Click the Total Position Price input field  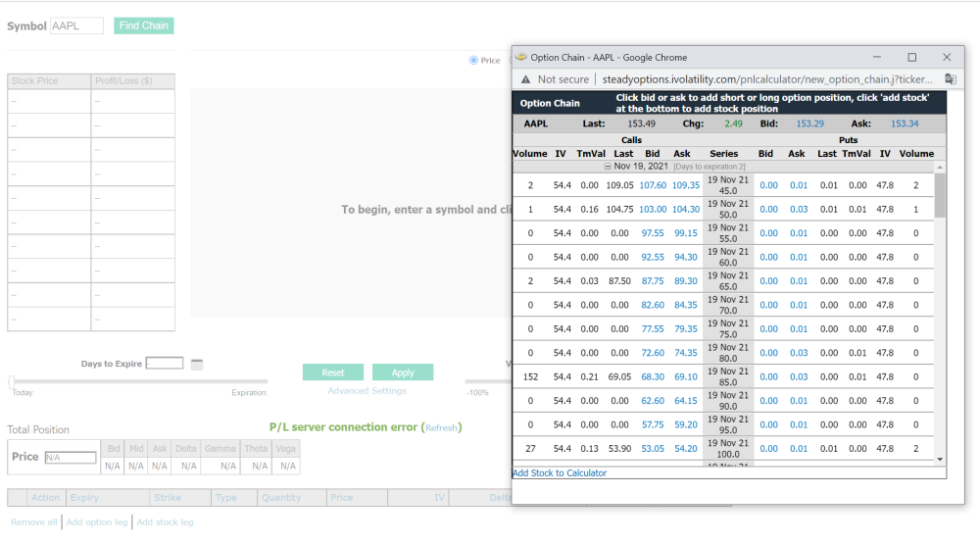click(x=71, y=457)
